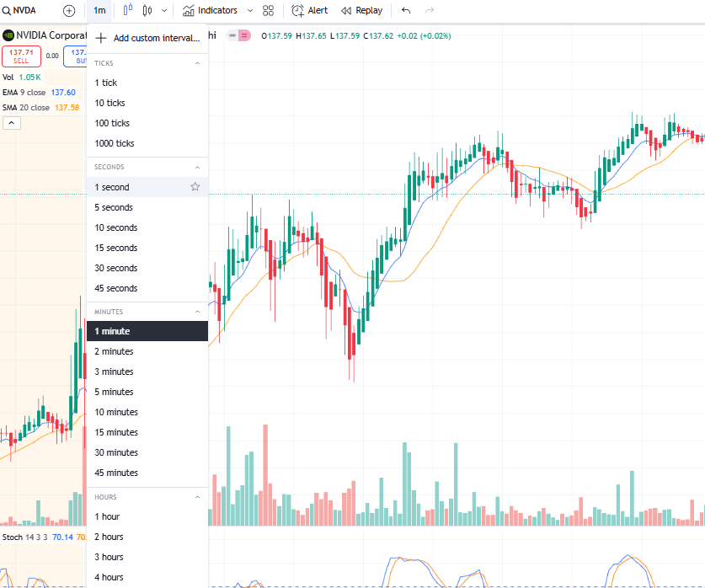Start bar Replay mode

click(361, 11)
